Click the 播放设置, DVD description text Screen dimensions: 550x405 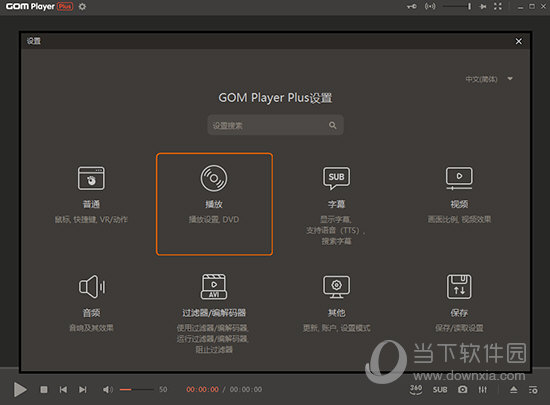pyautogui.click(x=214, y=220)
